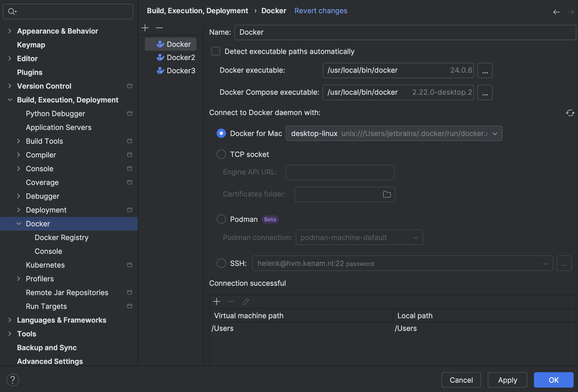Open the Certificates folder browser icon

386,194
